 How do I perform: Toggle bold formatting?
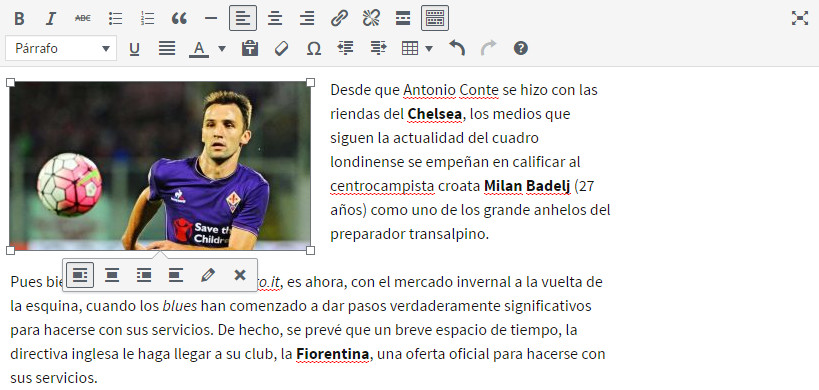coord(19,19)
